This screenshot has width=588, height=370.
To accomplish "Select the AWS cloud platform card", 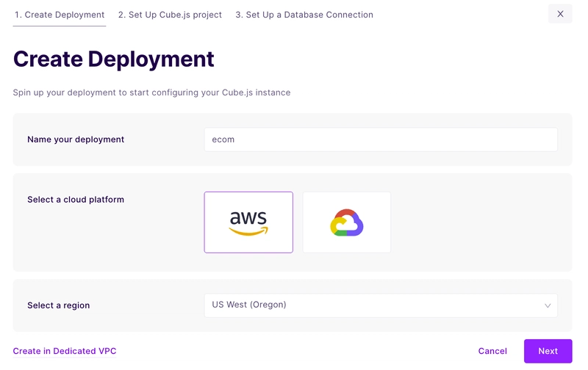I will point(248,222).
